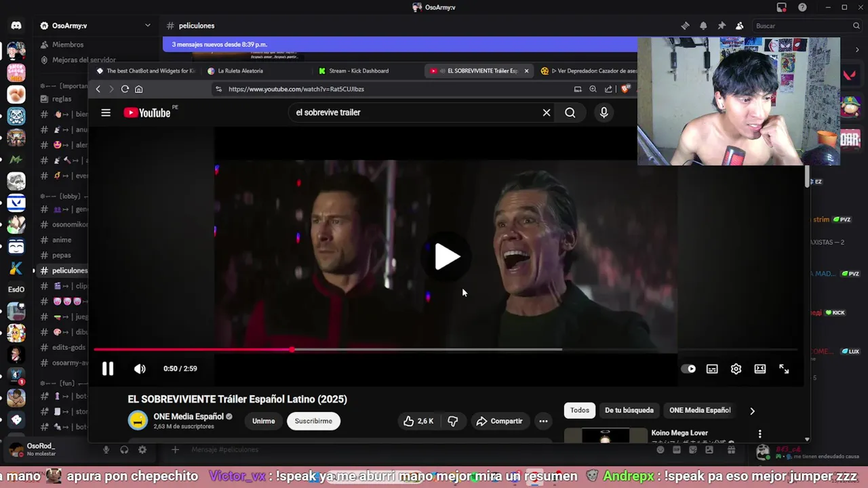
Task: Zoom page using browser magnifier icon
Action: tap(593, 89)
